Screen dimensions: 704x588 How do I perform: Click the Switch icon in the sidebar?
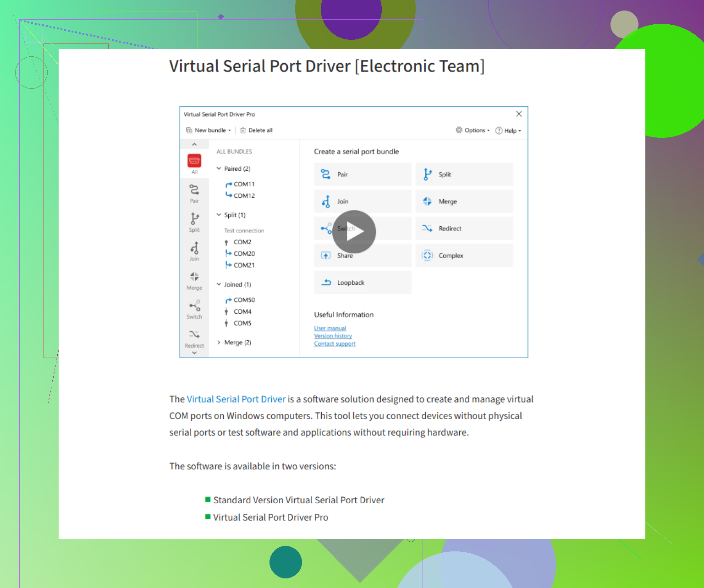tap(194, 306)
